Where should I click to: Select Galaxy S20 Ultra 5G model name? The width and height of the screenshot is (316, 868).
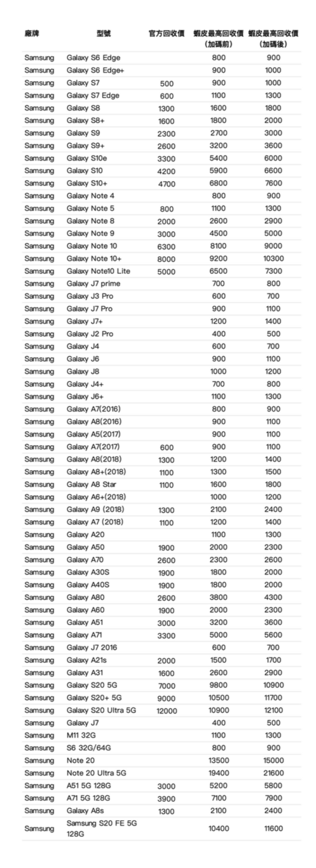(101, 710)
